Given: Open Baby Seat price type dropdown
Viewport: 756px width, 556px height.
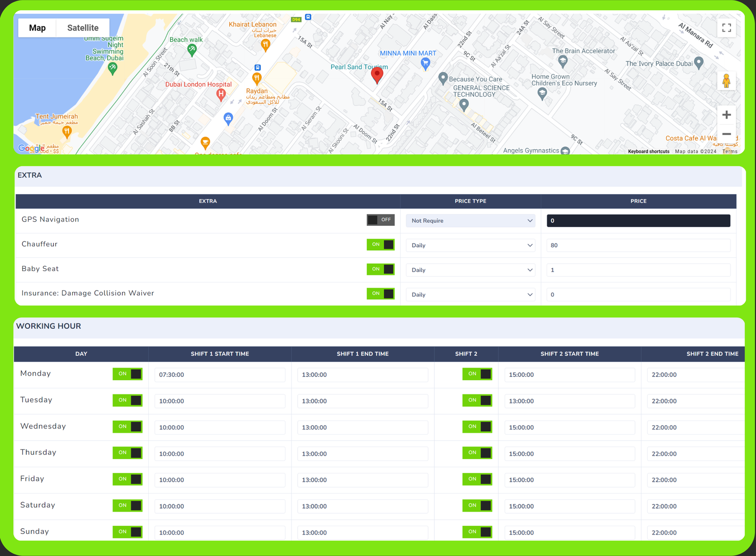Looking at the screenshot, I should tap(470, 270).
